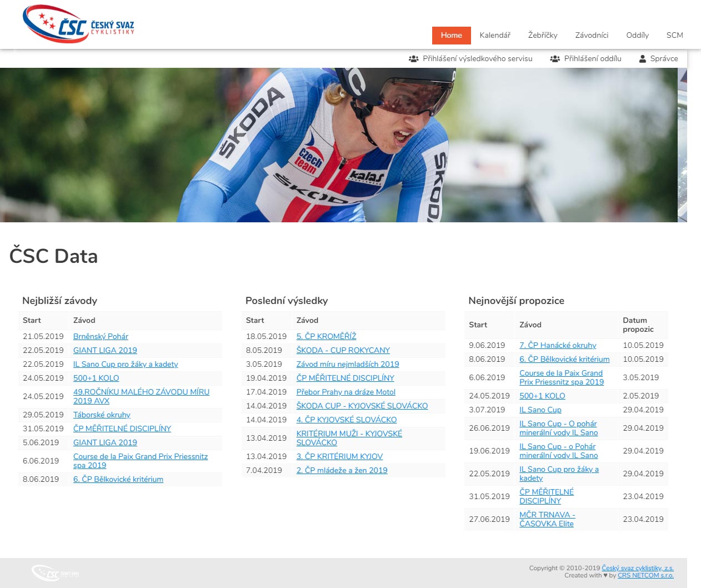The height and width of the screenshot is (588, 701).
Task: Open 5. ČP KROMĚŘÍŽ results
Action: (x=326, y=336)
